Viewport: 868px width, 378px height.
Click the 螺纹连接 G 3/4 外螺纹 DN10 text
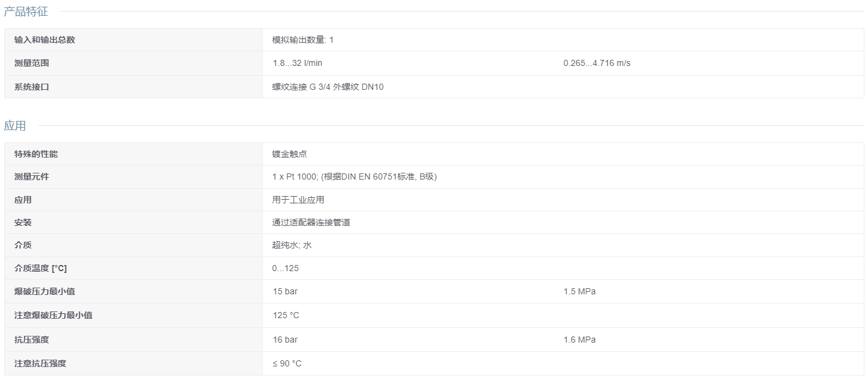[328, 87]
